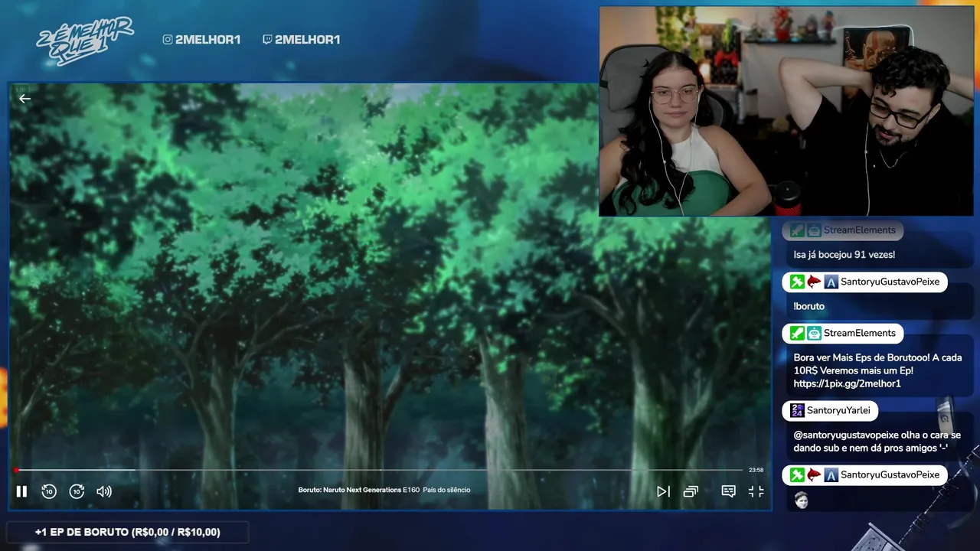Image resolution: width=980 pixels, height=551 pixels.
Task: Click the back arrow in the video player
Action: (x=24, y=98)
